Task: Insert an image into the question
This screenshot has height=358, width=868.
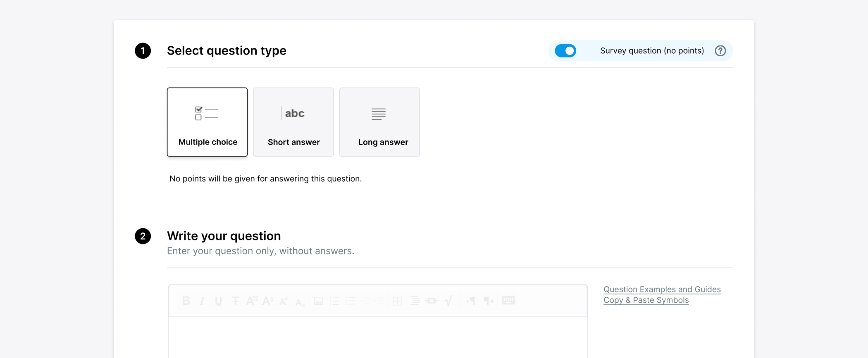Action: click(x=318, y=301)
